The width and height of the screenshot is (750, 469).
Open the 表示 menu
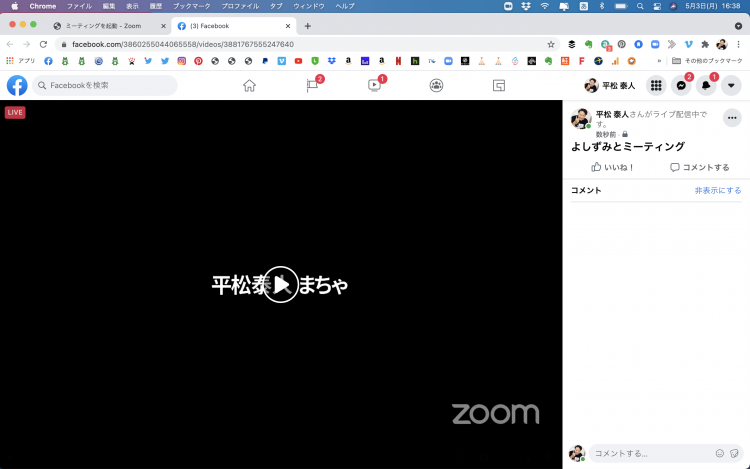(132, 6)
